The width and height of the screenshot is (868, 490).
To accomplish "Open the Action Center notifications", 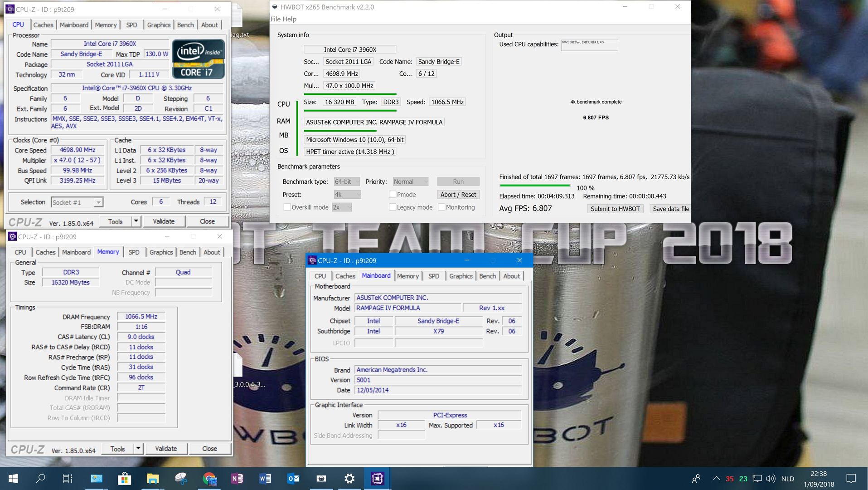I will coord(851,479).
